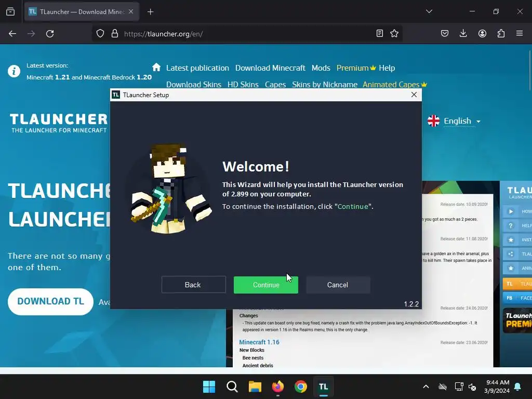Click the Back button in setup
The height and width of the screenshot is (399, 532).
pos(193,285)
